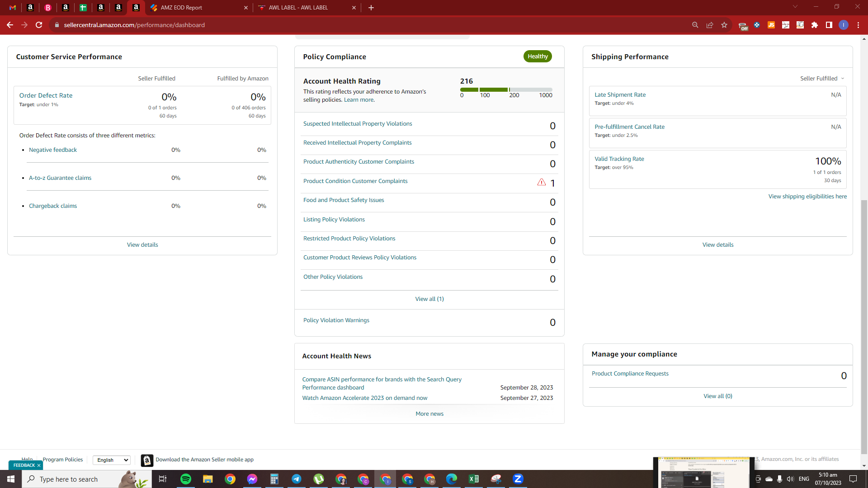Open the Jungle Scout JS extension
868x488 pixels.
[771, 25]
